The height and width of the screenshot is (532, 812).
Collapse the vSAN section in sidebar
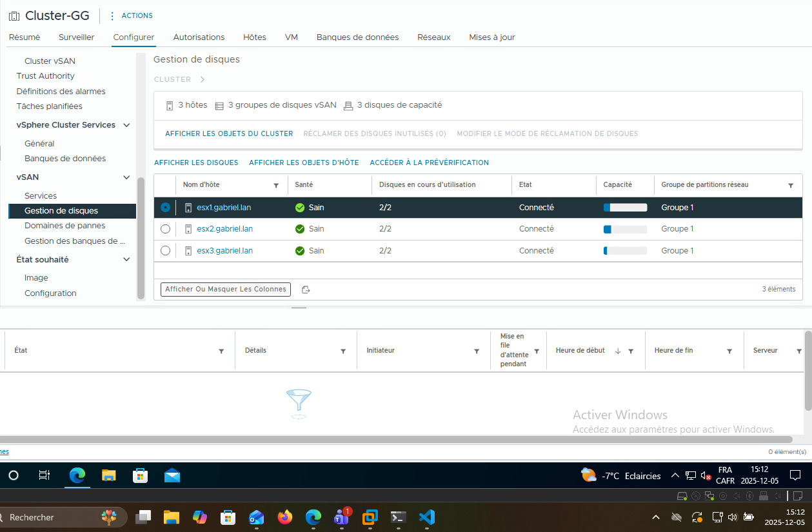coord(126,177)
